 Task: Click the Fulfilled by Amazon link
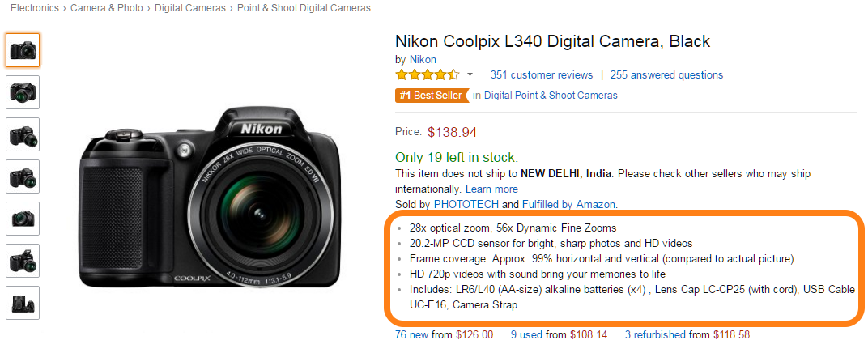point(568,205)
